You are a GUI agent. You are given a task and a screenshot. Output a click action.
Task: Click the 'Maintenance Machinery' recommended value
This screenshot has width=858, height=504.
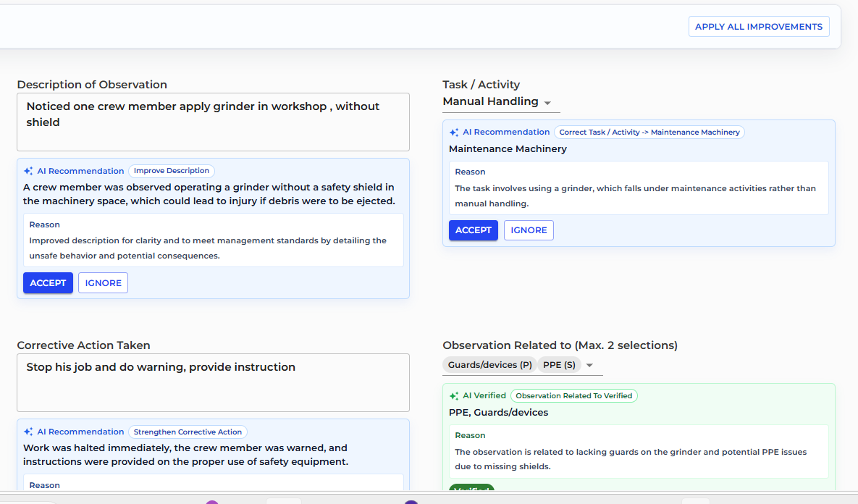tap(508, 149)
